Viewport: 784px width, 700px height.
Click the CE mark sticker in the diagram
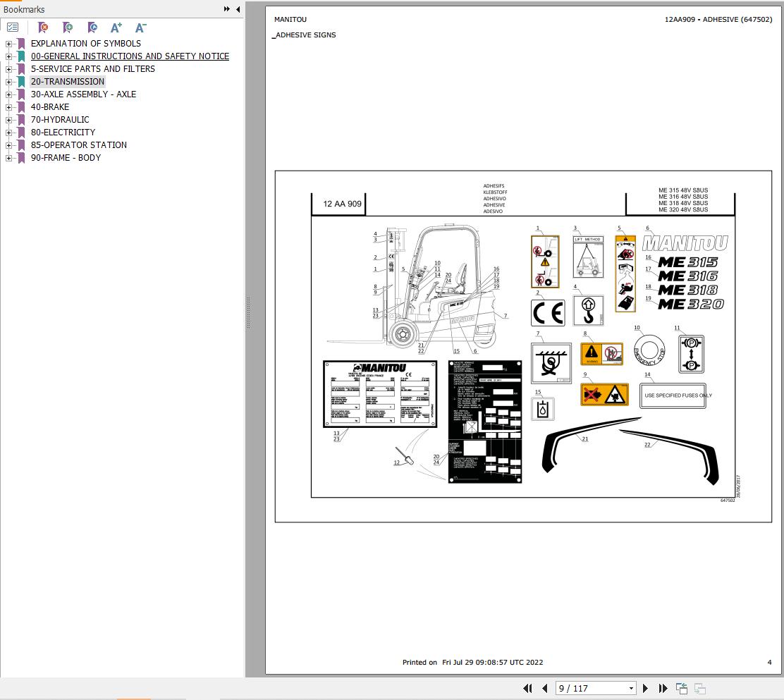(548, 313)
